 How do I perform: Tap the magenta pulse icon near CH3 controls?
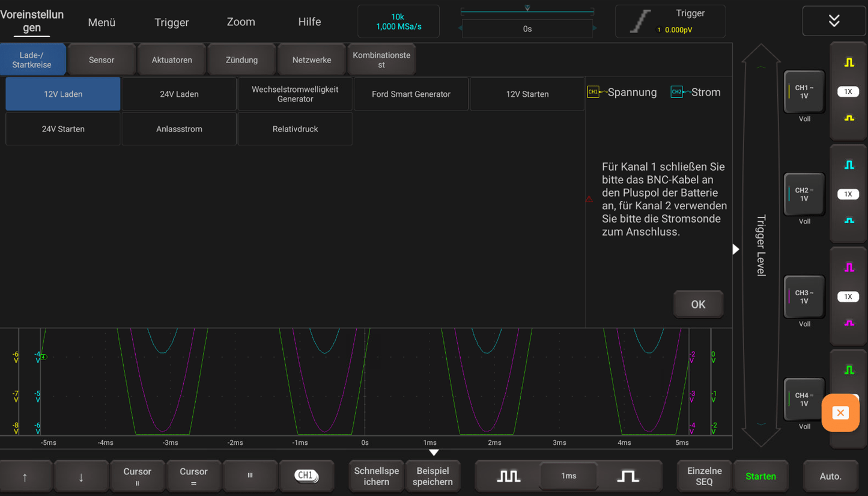848,267
